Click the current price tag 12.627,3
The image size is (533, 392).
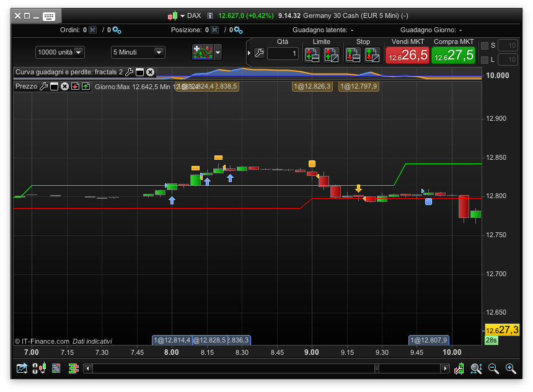coord(502,329)
